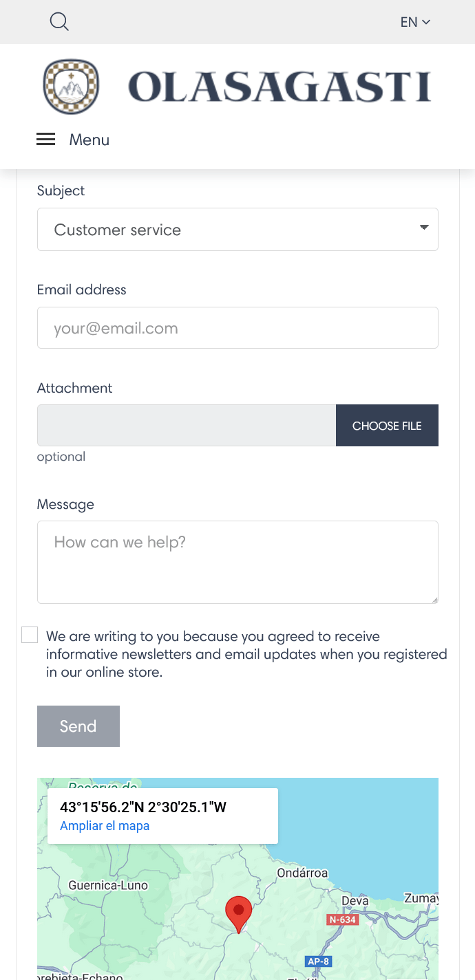Image resolution: width=475 pixels, height=980 pixels.
Task: Click CHOOSE FILE for the attachment
Action: pos(387,425)
